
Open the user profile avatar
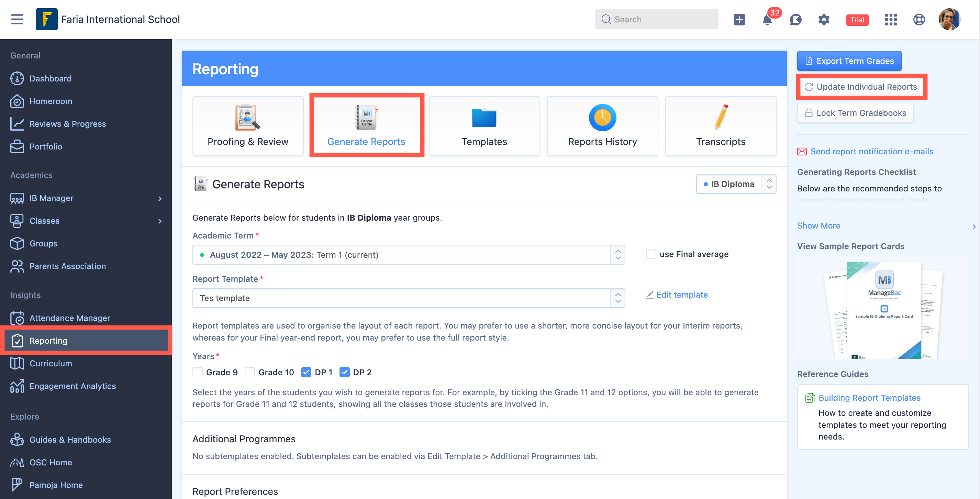[x=949, y=19]
